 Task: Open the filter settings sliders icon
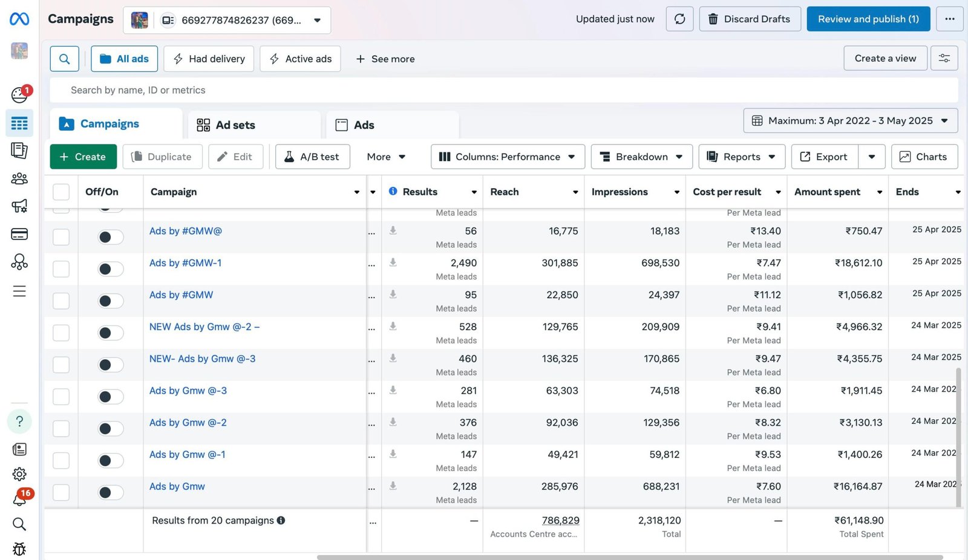(944, 58)
